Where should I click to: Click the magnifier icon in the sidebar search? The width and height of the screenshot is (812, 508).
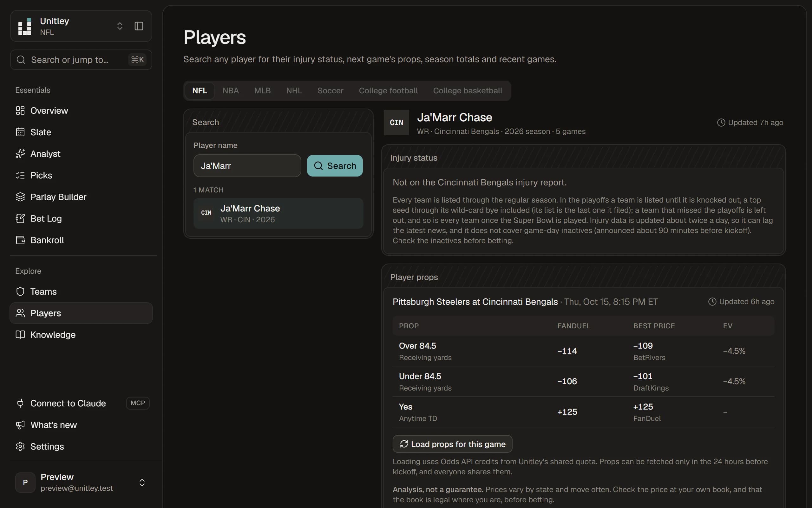pyautogui.click(x=21, y=60)
